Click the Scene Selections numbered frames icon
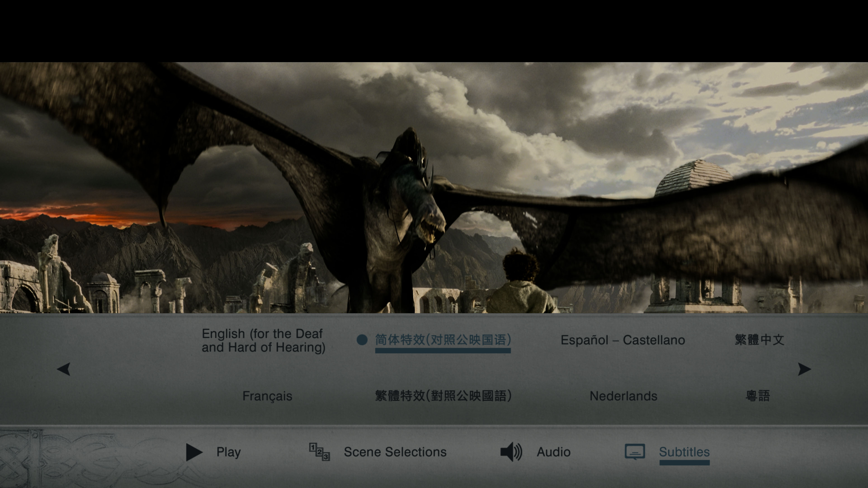This screenshot has width=868, height=488. pos(319,452)
